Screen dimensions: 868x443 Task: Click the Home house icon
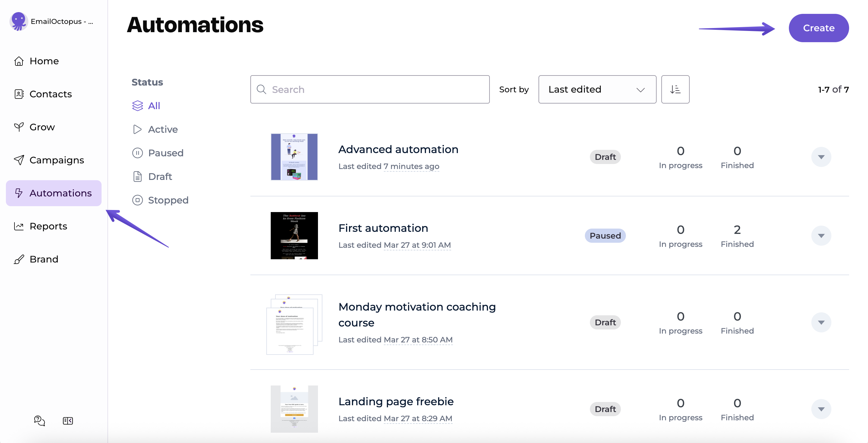[x=19, y=61]
